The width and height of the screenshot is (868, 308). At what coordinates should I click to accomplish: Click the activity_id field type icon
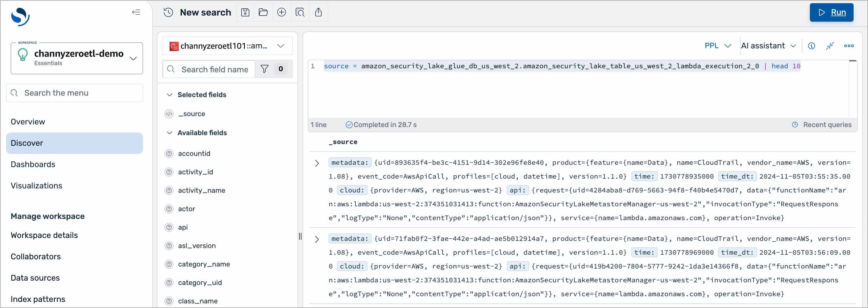(x=169, y=172)
